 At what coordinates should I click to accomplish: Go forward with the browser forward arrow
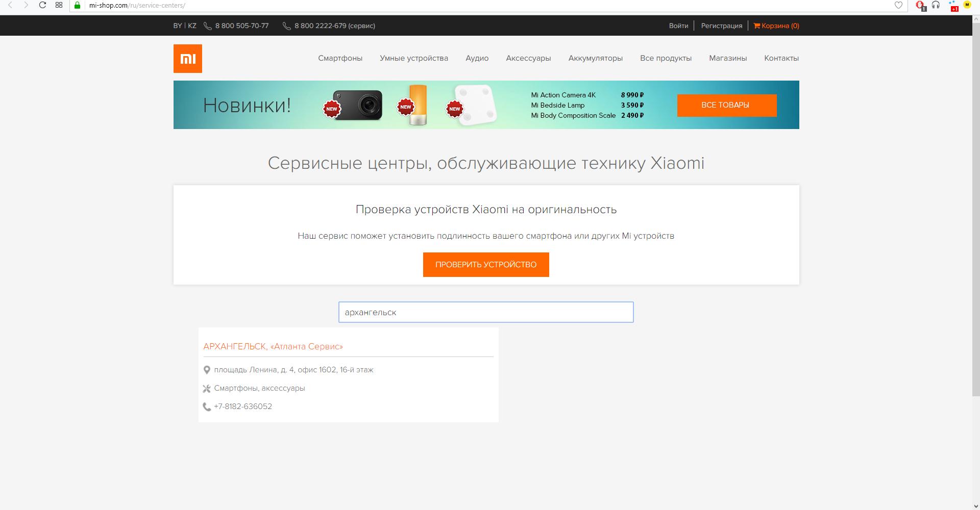tap(26, 5)
